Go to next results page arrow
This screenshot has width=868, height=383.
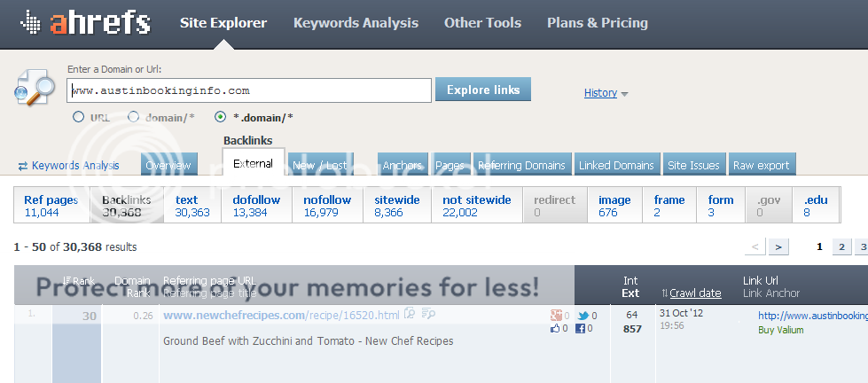pos(778,246)
